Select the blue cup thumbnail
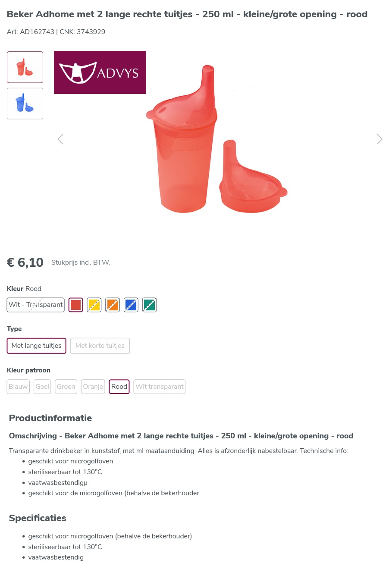 pos(25,103)
